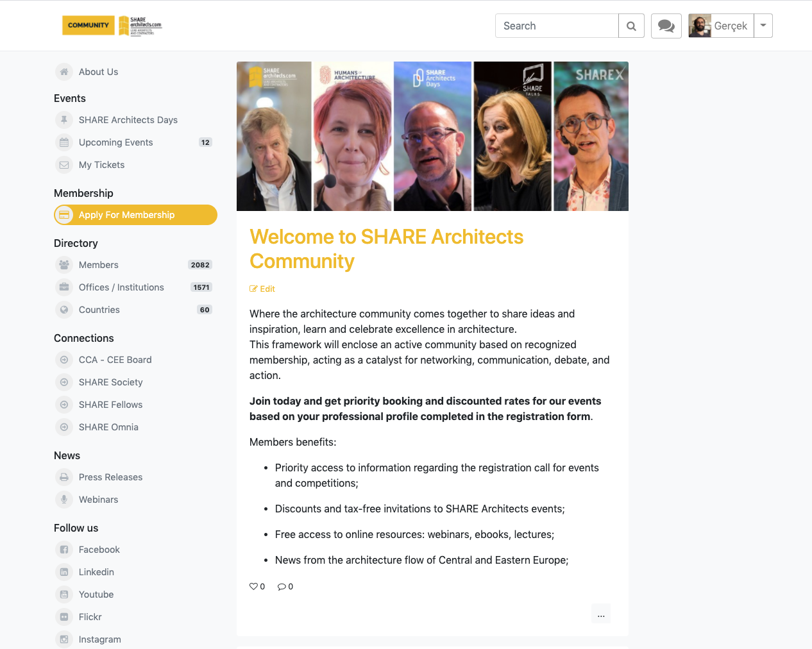Open Flickr link
The image size is (812, 649).
(x=90, y=617)
